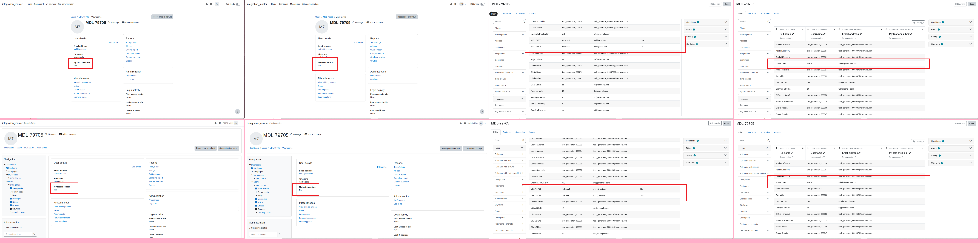
Task: Open notifications bell in top-left profile window
Action: tap(207, 4)
